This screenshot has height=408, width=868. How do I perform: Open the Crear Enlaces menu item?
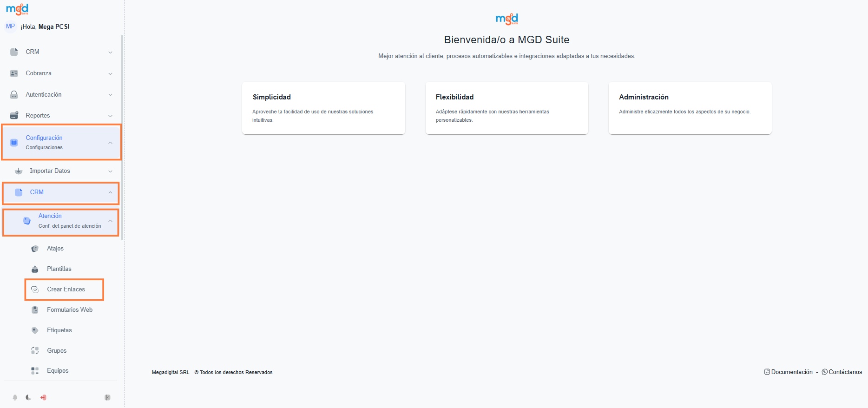point(66,290)
